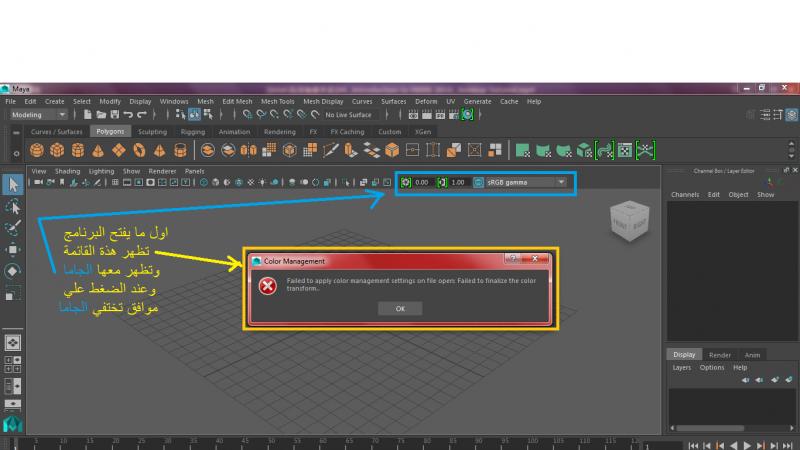Switch to the Render layer tab
Screen dimensions: 800x450
(x=720, y=355)
